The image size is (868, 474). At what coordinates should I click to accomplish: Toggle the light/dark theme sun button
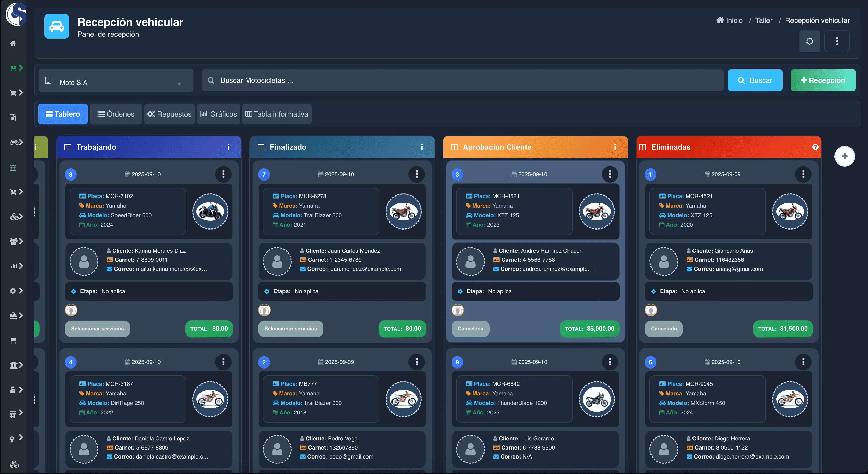coord(809,42)
